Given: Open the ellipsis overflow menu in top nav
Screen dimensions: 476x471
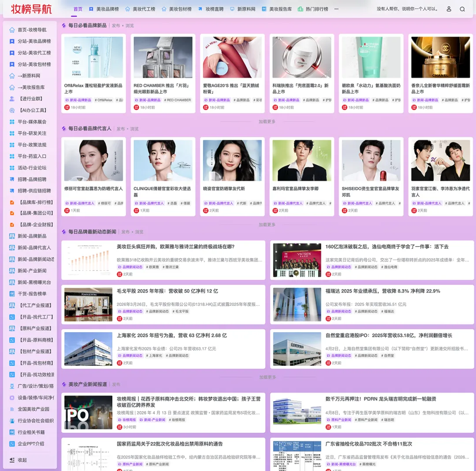Looking at the screenshot, I should (336, 8).
